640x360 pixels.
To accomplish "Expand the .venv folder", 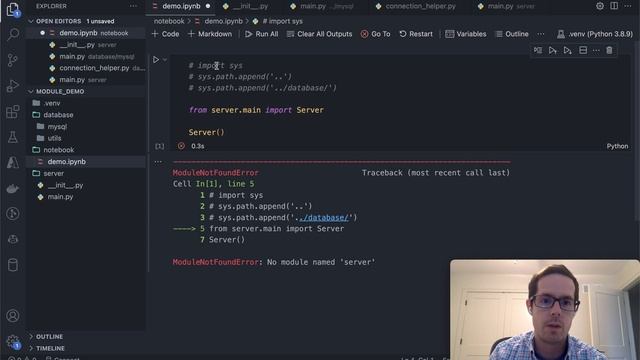I will 51,103.
